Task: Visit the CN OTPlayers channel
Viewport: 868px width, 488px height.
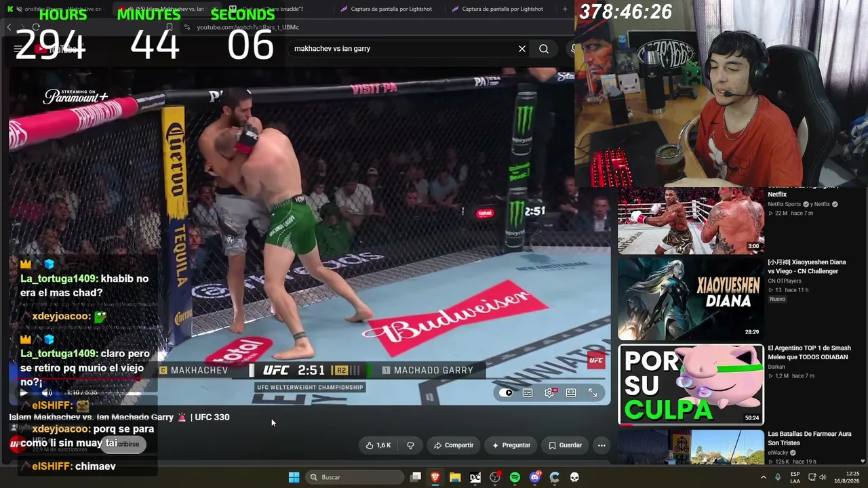Action: tap(784, 281)
